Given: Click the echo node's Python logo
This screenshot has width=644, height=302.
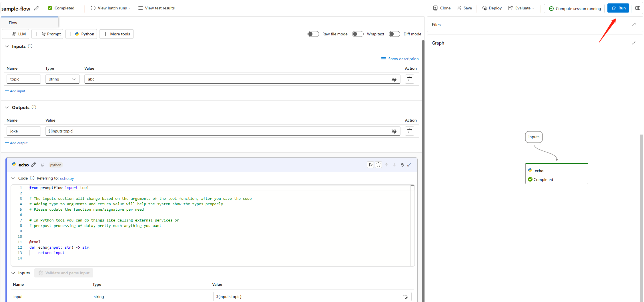Looking at the screenshot, I should coord(14,164).
